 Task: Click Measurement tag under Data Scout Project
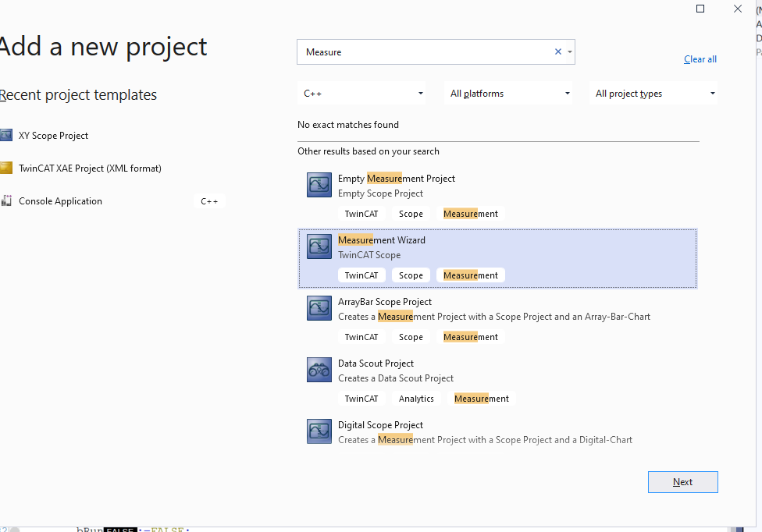pos(482,399)
